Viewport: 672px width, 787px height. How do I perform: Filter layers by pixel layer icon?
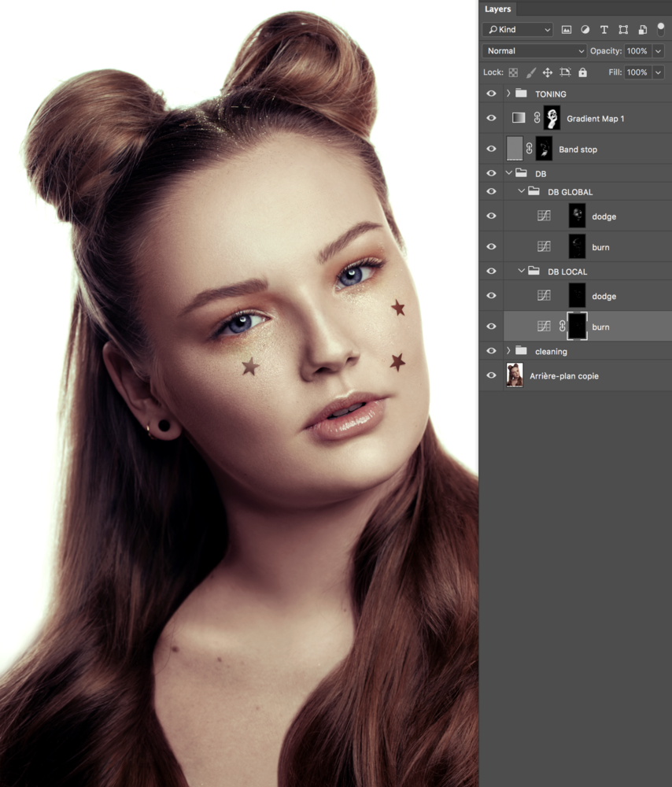click(566, 30)
